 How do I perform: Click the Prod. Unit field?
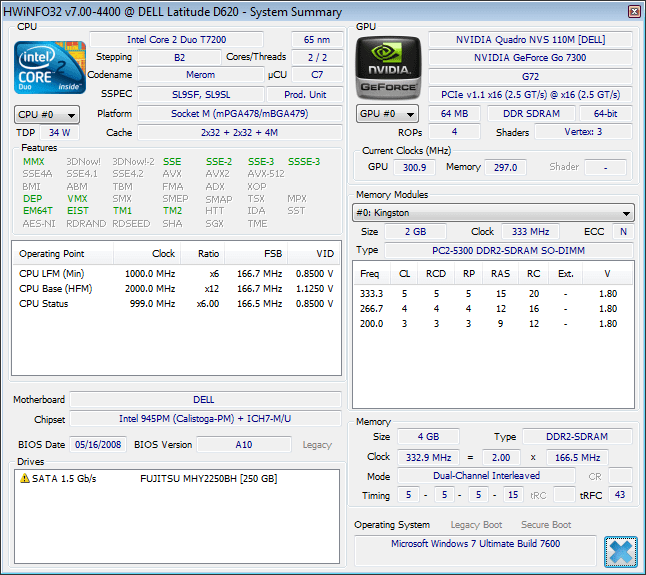pos(305,94)
